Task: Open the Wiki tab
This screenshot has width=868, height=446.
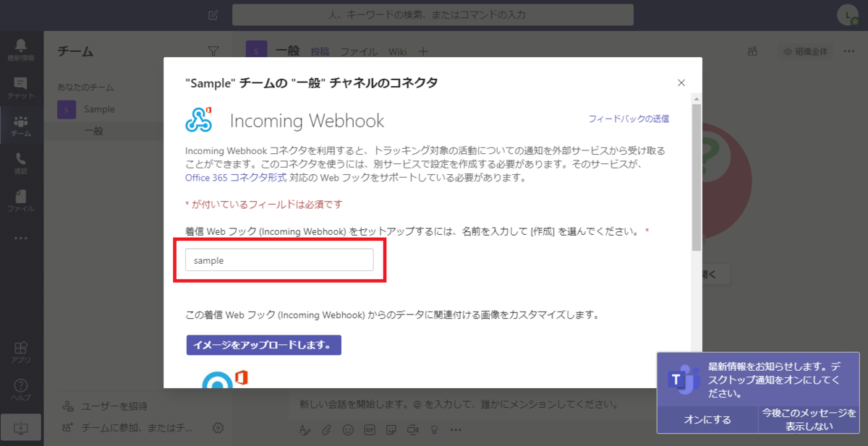Action: point(398,51)
